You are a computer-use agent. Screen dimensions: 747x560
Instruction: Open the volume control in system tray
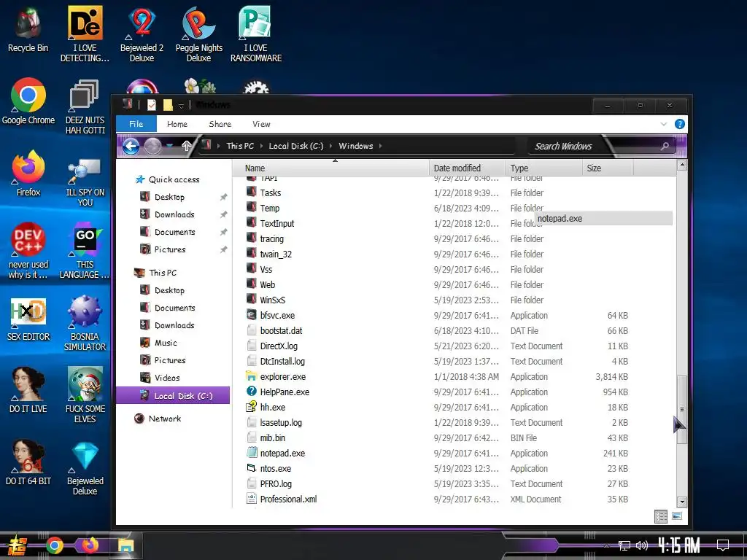(x=642, y=545)
